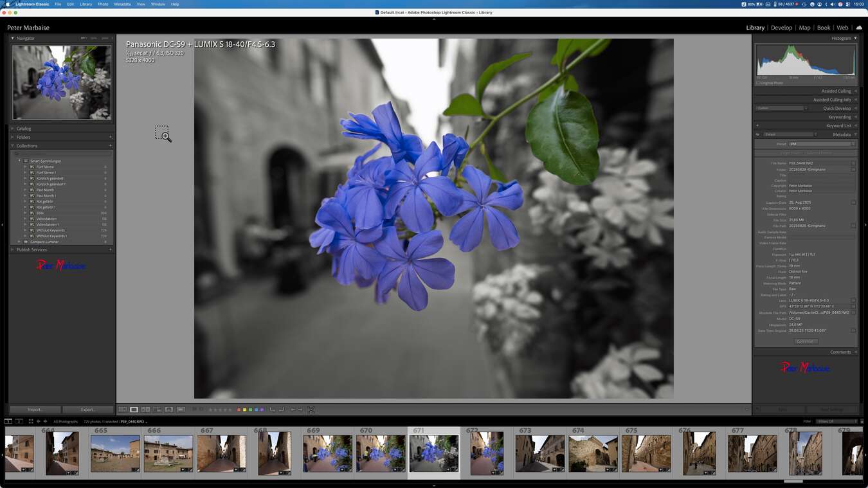The width and height of the screenshot is (868, 488).
Task: Open the Photo menu
Action: coord(103,4)
